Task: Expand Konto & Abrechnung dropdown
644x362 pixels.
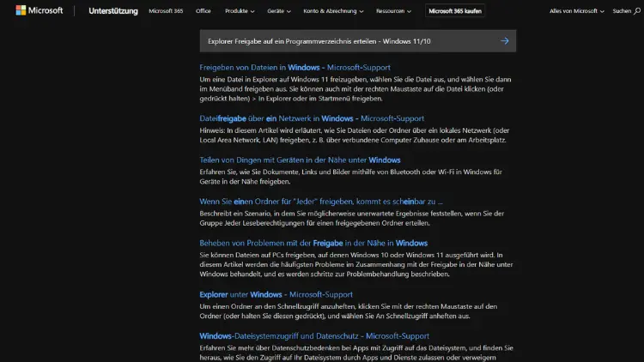Action: (333, 11)
